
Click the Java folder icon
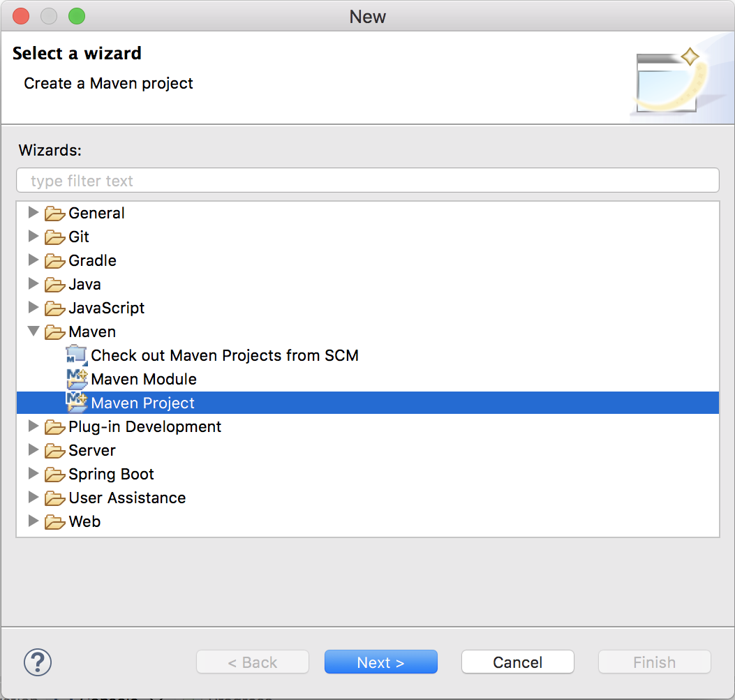pyautogui.click(x=55, y=285)
